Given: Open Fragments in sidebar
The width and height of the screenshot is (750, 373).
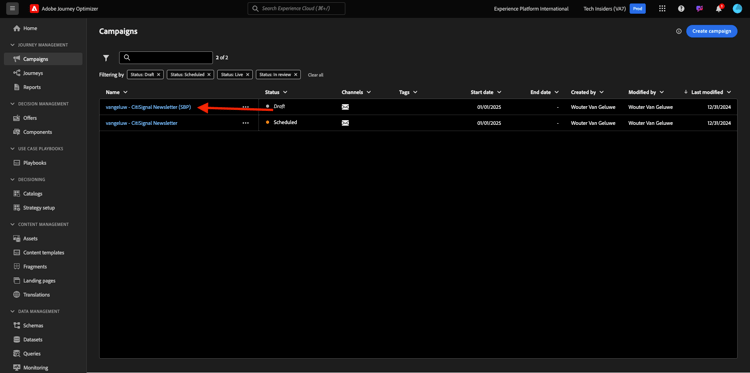Looking at the screenshot, I should [43, 267].
